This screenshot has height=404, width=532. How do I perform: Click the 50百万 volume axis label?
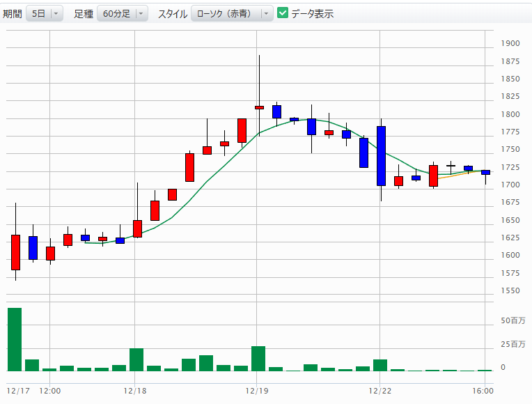coord(513,320)
